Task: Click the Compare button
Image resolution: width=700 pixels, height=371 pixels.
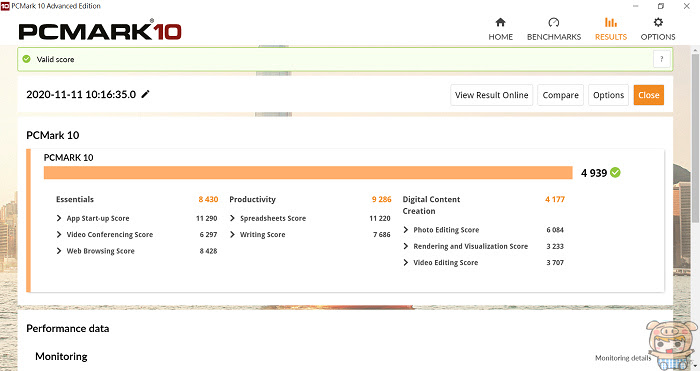Action: [x=560, y=95]
